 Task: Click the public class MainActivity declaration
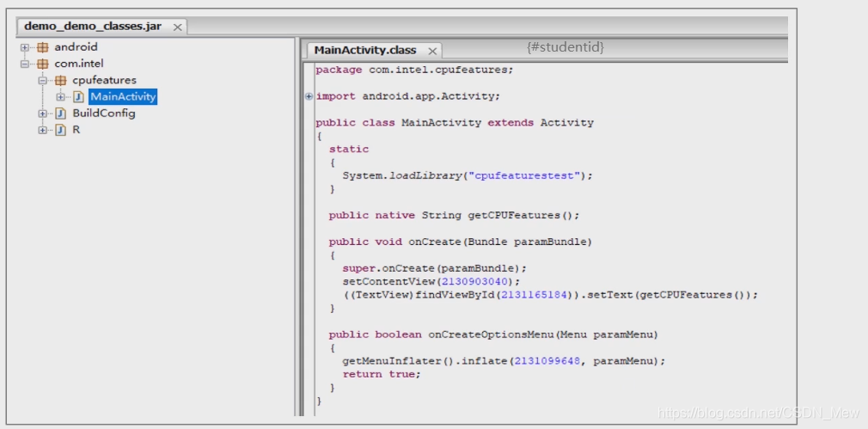[x=455, y=123]
